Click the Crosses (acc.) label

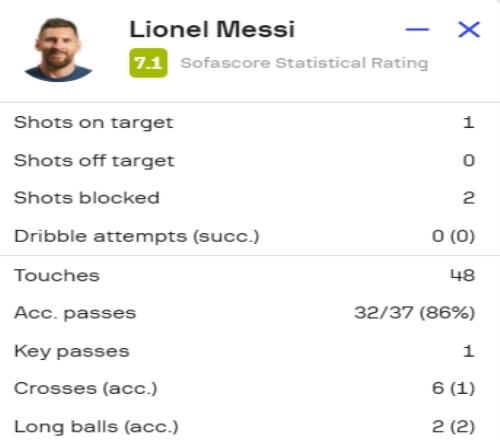pos(85,389)
